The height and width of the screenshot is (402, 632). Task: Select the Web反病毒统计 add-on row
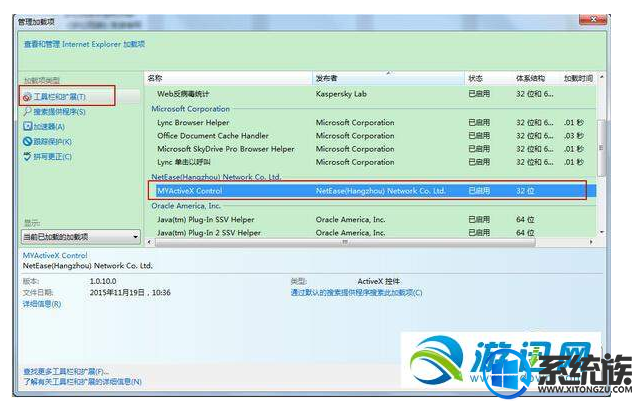click(371, 94)
